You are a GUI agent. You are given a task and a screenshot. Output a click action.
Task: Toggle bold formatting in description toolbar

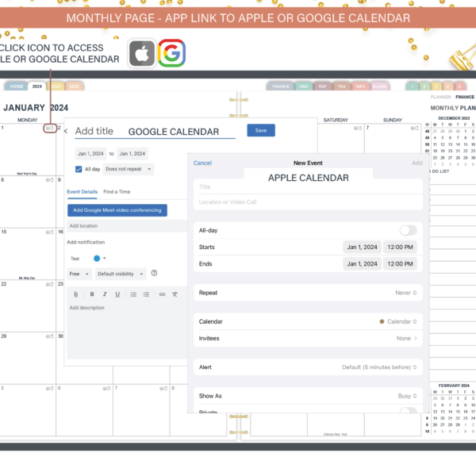(92, 294)
